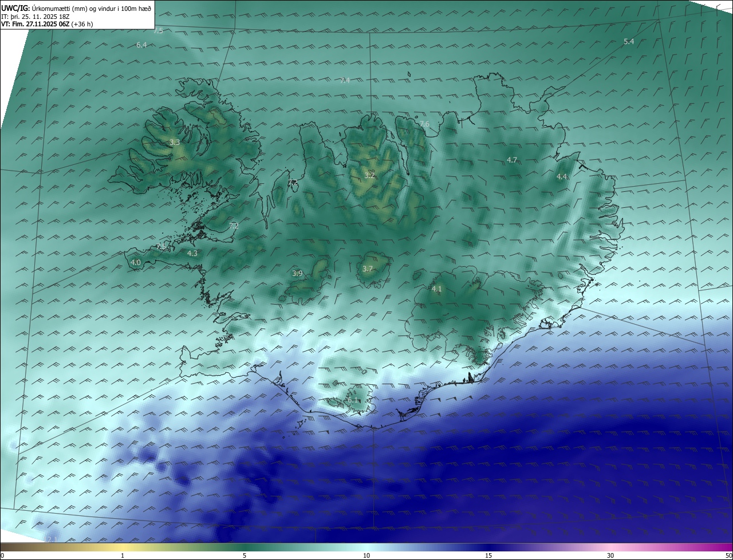This screenshot has width=733, height=560.
Task: Click the color scale tick label 0
Action: point(2,555)
